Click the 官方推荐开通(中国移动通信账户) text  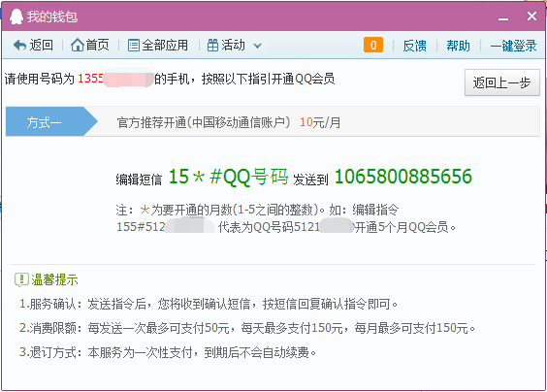(204, 122)
